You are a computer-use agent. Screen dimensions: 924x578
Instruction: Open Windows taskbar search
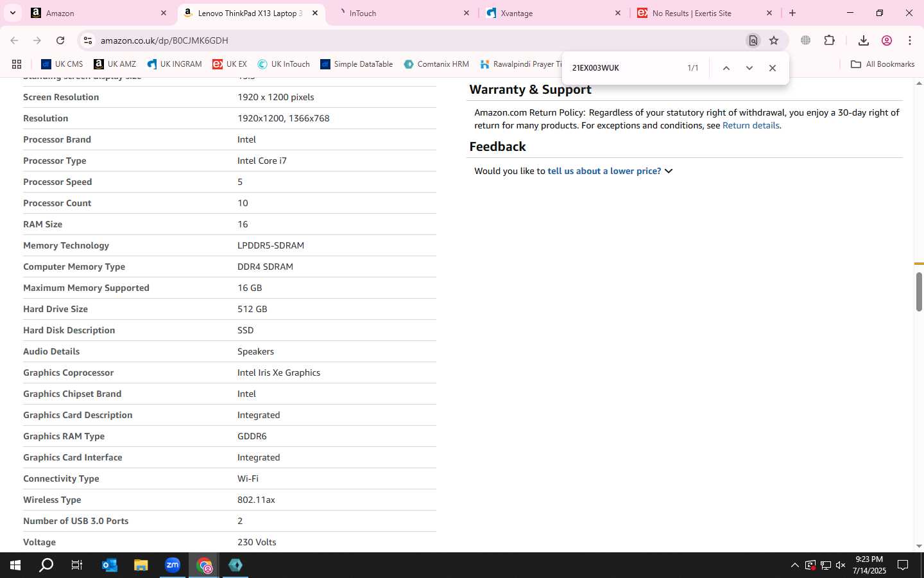click(x=46, y=565)
